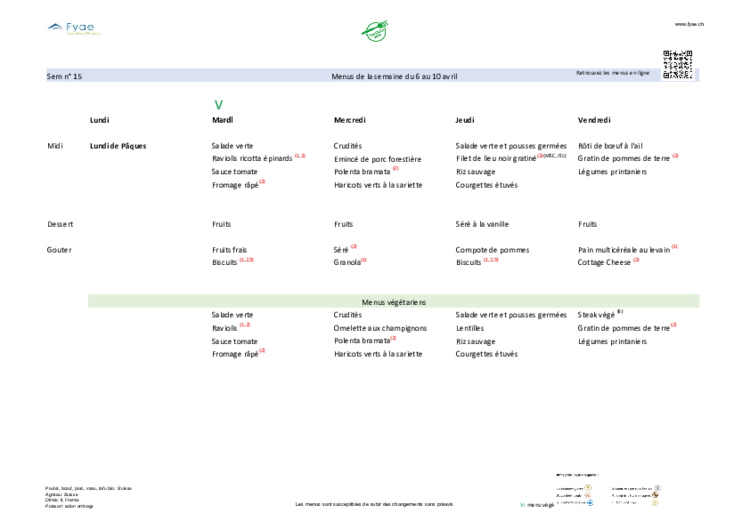Click the QR code at top right

coord(677,62)
